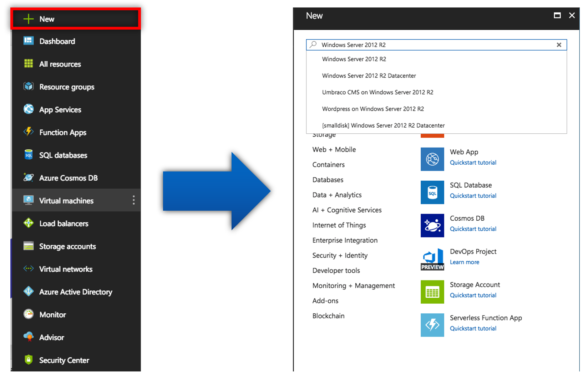Image resolution: width=588 pixels, height=380 pixels.
Task: Open DevOps Project Learn more link
Action: point(464,262)
